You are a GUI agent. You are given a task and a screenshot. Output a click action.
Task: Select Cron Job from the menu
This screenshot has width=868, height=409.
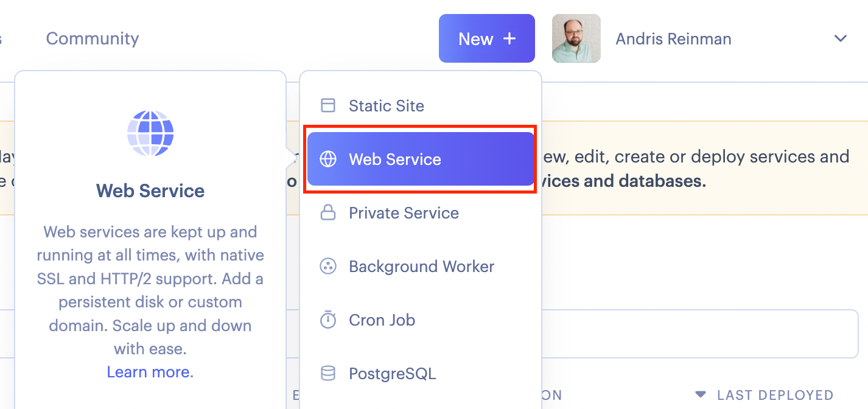tap(381, 320)
